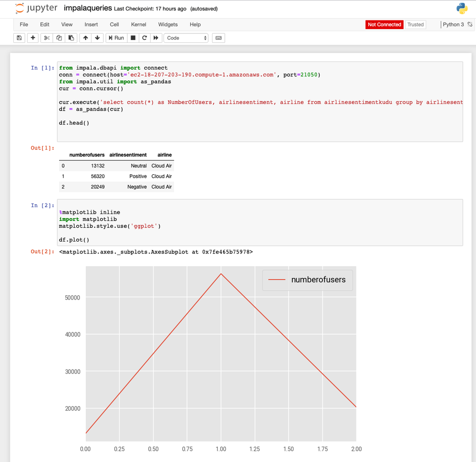Click the Trusted notebook button
The width and height of the screenshot is (476, 462).
tap(415, 25)
